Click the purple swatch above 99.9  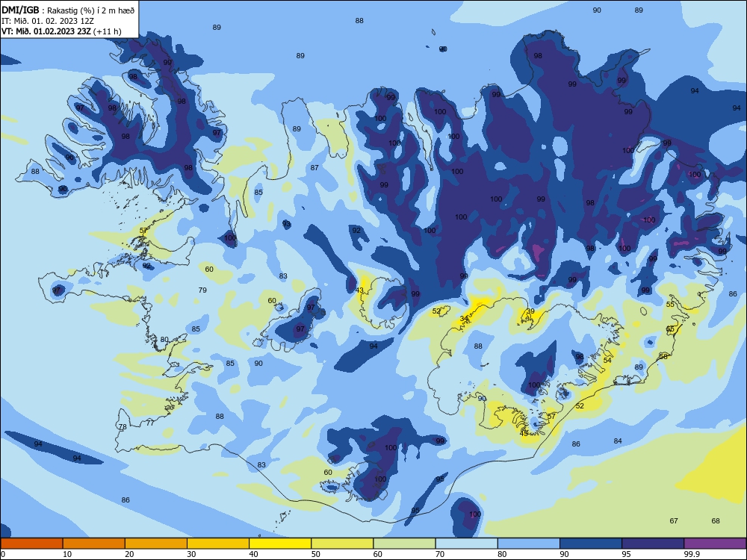[715, 544]
